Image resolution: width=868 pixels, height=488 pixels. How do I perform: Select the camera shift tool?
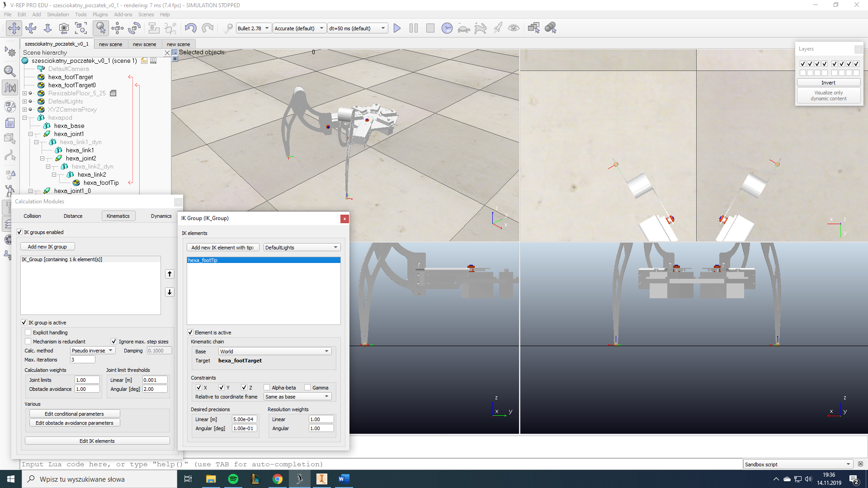click(47, 28)
